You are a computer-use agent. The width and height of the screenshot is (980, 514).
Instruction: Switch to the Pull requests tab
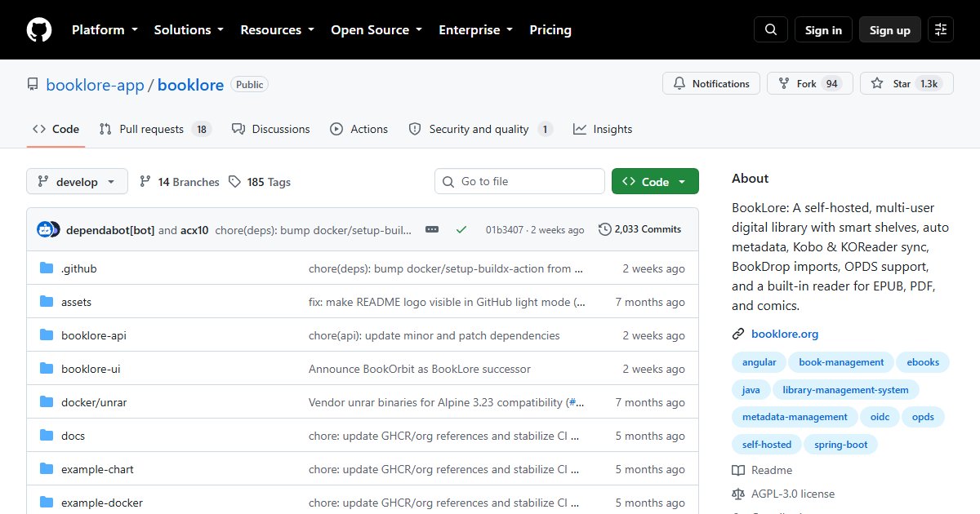pos(155,129)
